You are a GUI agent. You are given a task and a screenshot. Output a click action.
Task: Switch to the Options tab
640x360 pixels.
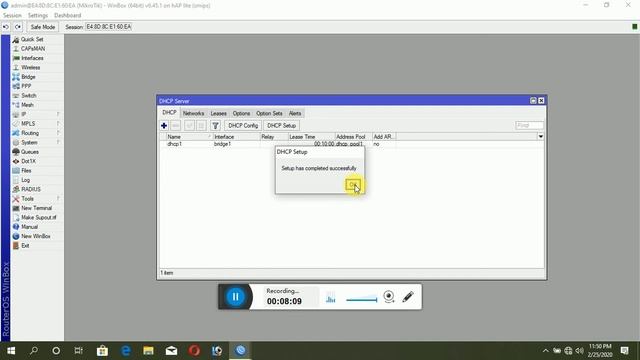(241, 113)
